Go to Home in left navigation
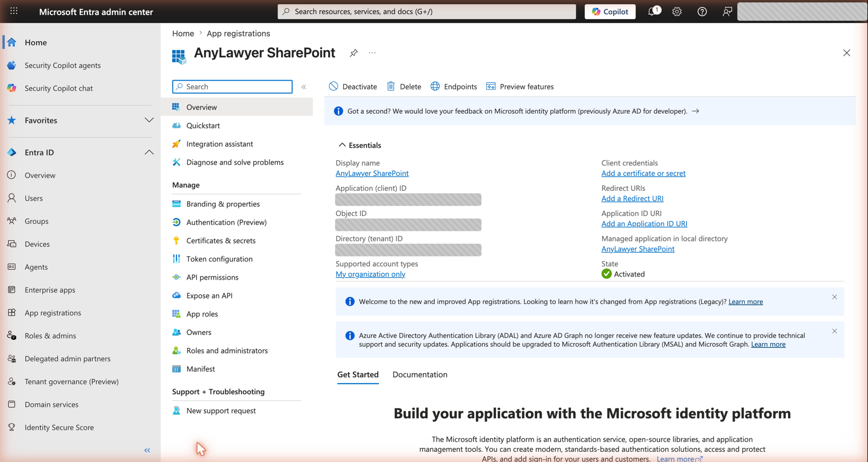Viewport: 868px width, 462px height. click(36, 42)
